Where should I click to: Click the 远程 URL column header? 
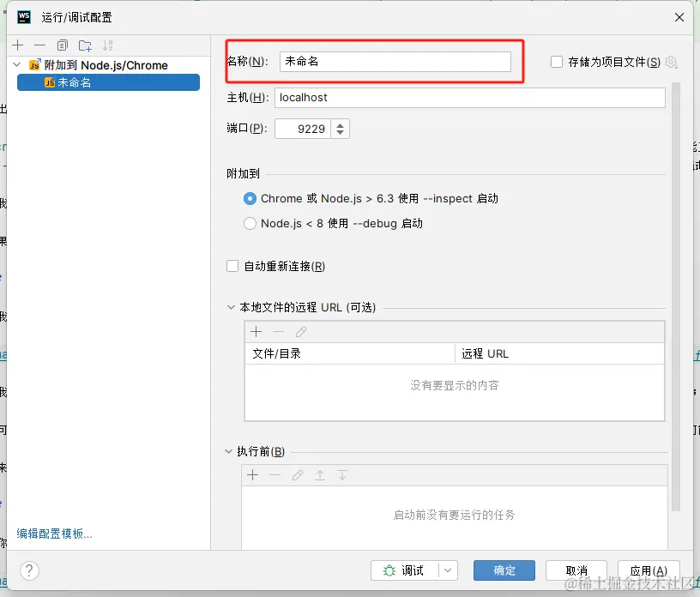coord(559,353)
